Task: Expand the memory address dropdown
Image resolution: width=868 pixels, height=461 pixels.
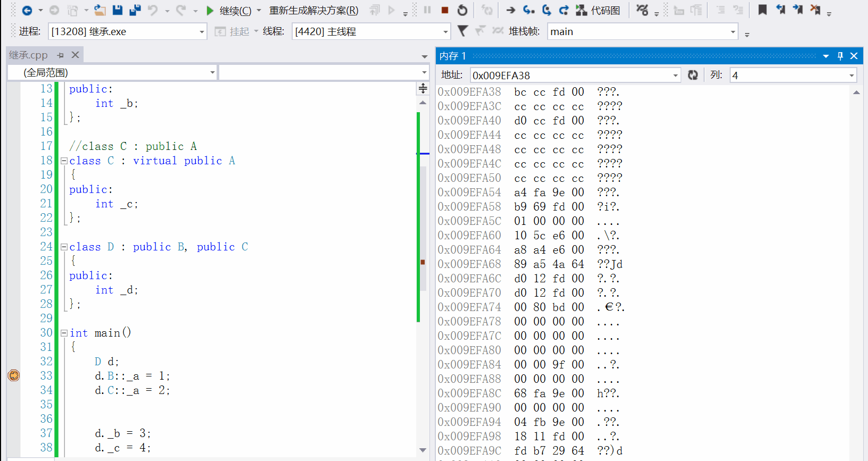Action: tap(676, 75)
